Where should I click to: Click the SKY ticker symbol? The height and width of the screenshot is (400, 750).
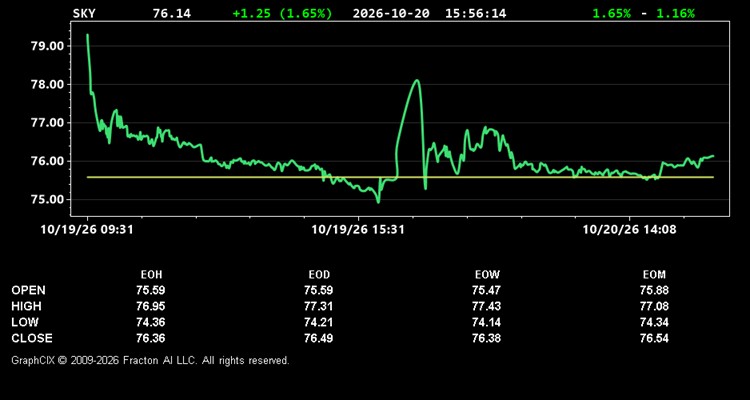pos(84,13)
